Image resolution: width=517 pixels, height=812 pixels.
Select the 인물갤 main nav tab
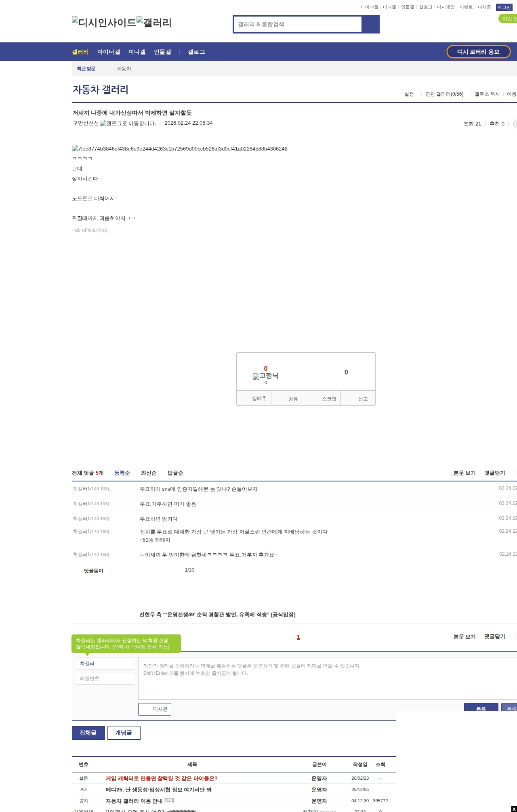tap(162, 52)
